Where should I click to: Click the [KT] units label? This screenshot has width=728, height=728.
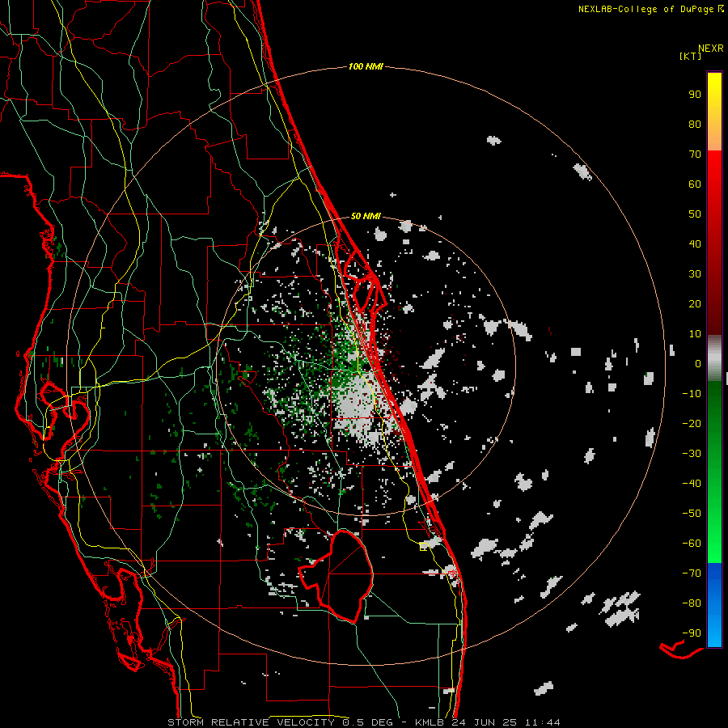690,56
